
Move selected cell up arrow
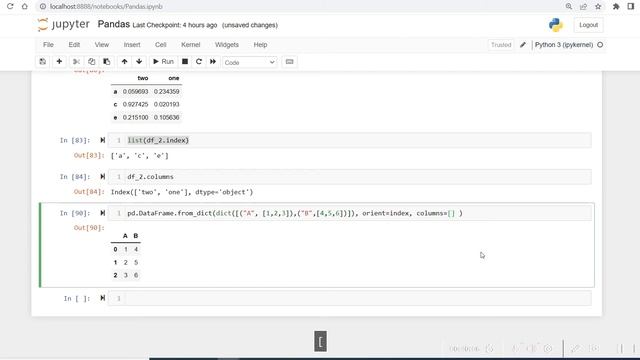pos(124,62)
